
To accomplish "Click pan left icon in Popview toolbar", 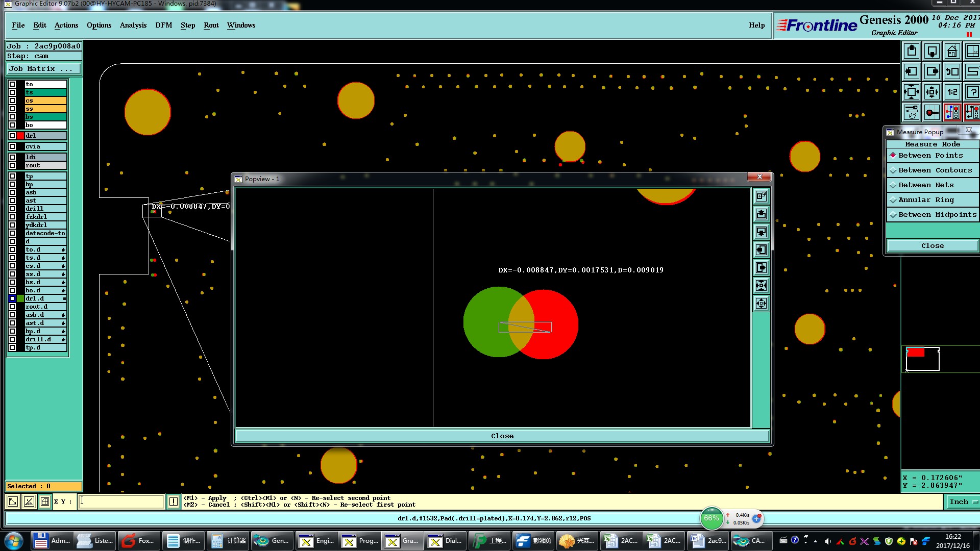I will pyautogui.click(x=761, y=250).
